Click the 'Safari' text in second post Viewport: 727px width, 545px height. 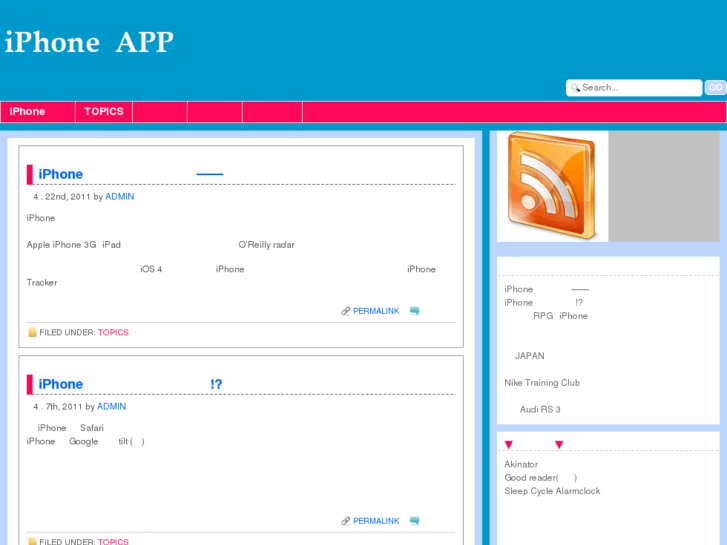pos(92,428)
